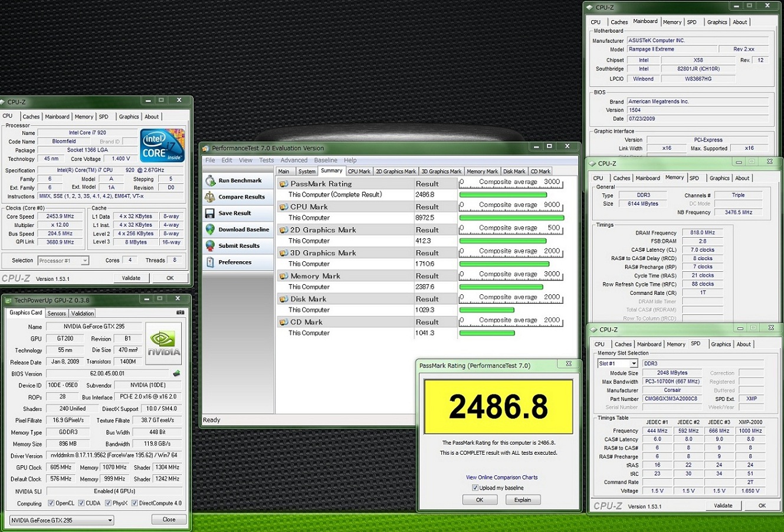Open the Baseline menu in PerformanceTest
784x532 pixels.
(326, 160)
